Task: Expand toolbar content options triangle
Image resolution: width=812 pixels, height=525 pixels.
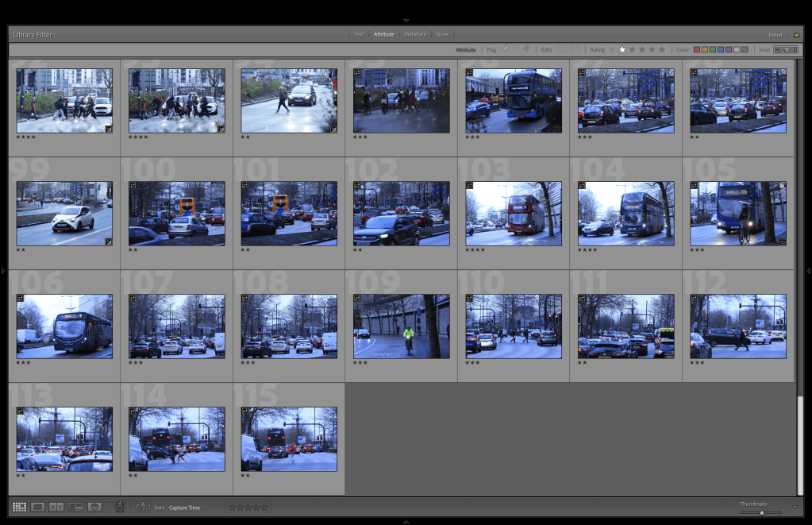Action: 795,507
